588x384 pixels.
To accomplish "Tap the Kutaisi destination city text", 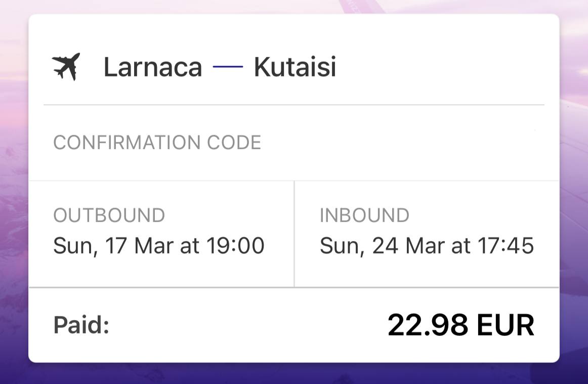I will [x=295, y=67].
